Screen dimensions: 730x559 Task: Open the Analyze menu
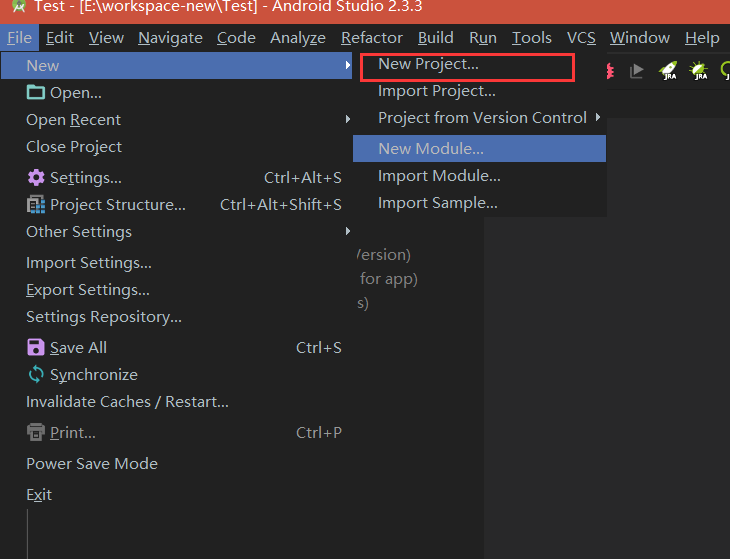coord(298,38)
